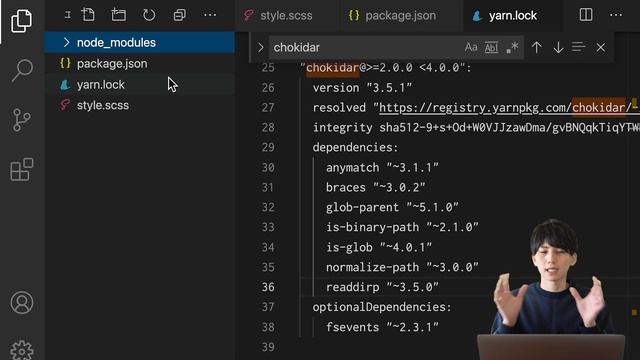Expand replace mode in find widget
Viewport: 640px width, 360px height.
260,47
